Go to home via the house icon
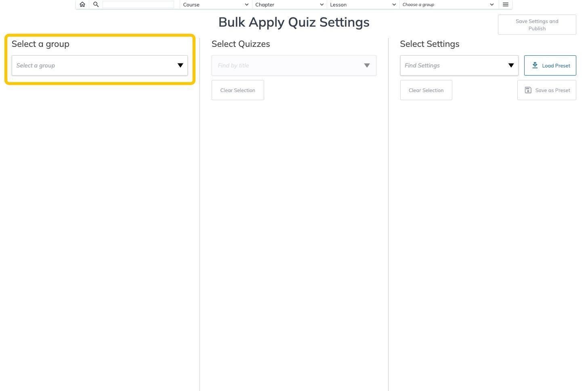The image size is (588, 391). point(82,4)
